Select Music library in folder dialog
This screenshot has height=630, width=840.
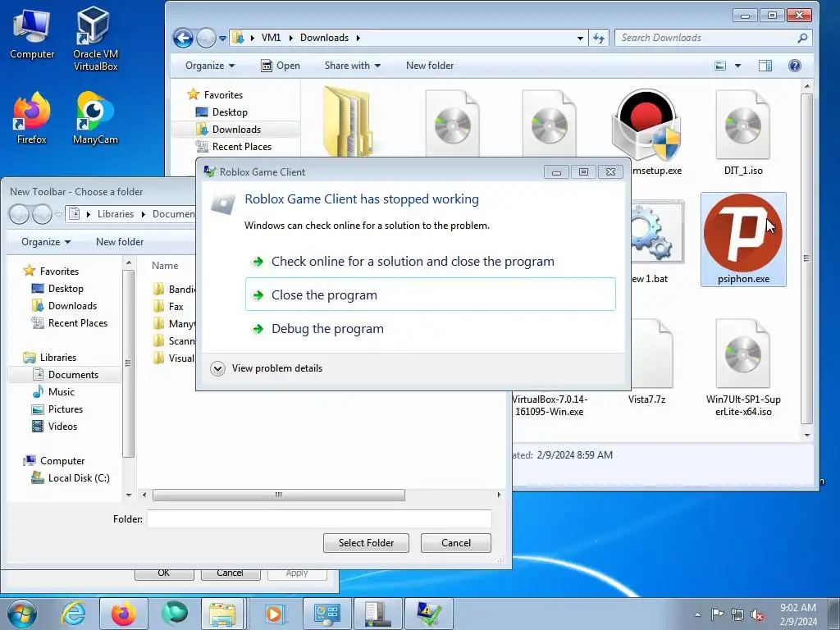tap(61, 392)
